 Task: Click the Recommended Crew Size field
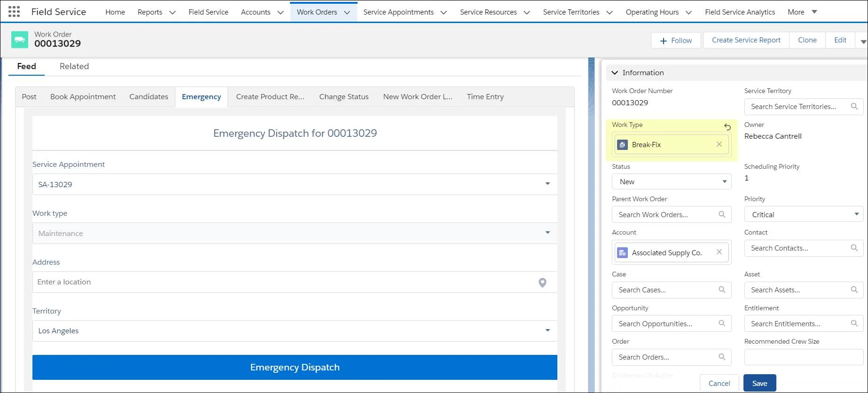[804, 357]
